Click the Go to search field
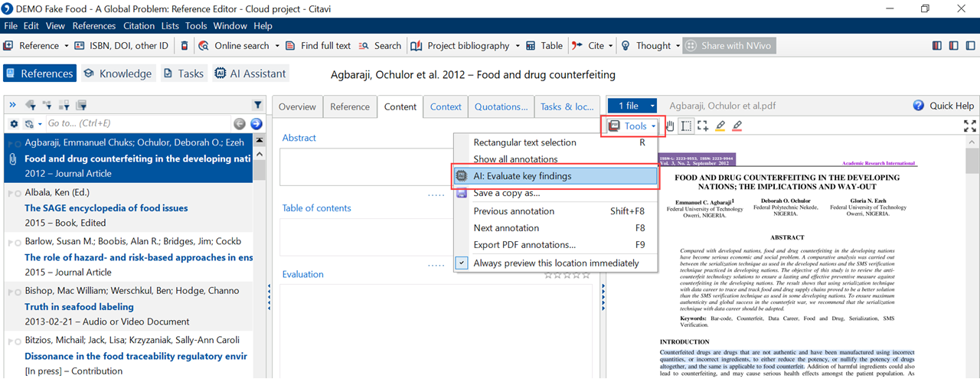The image size is (980, 379). 138,123
